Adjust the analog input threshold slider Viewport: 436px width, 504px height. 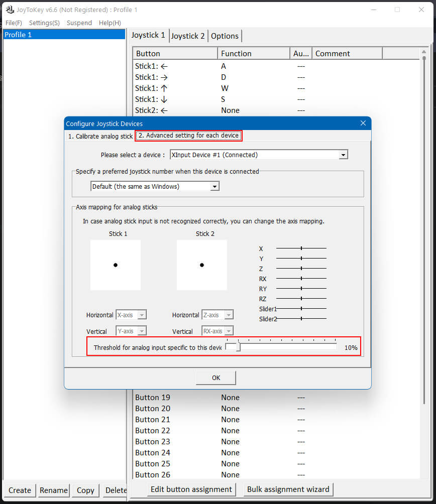click(238, 346)
